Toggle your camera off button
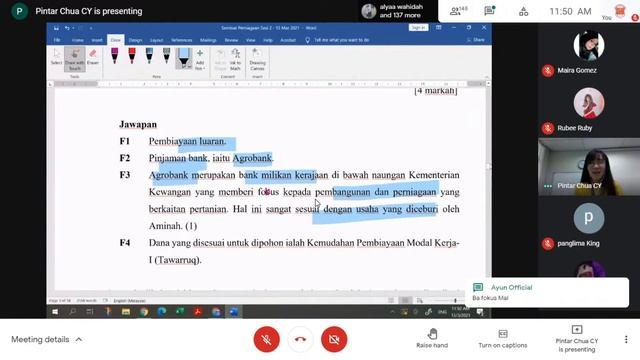Screen dimensions: 640x360 tap(334, 339)
